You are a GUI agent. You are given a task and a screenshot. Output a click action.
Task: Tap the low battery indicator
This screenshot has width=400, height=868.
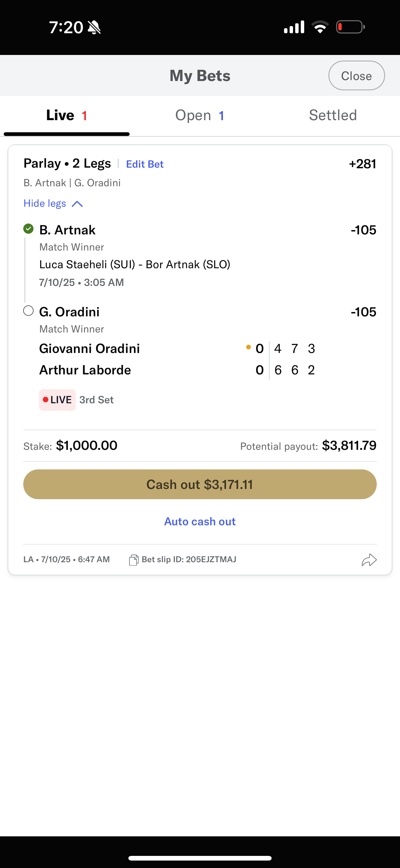(x=350, y=27)
